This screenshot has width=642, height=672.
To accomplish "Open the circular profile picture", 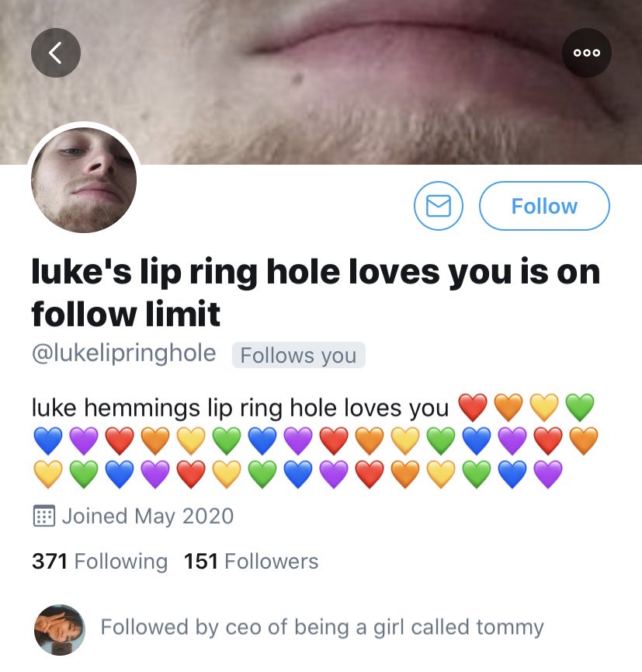I will click(84, 180).
